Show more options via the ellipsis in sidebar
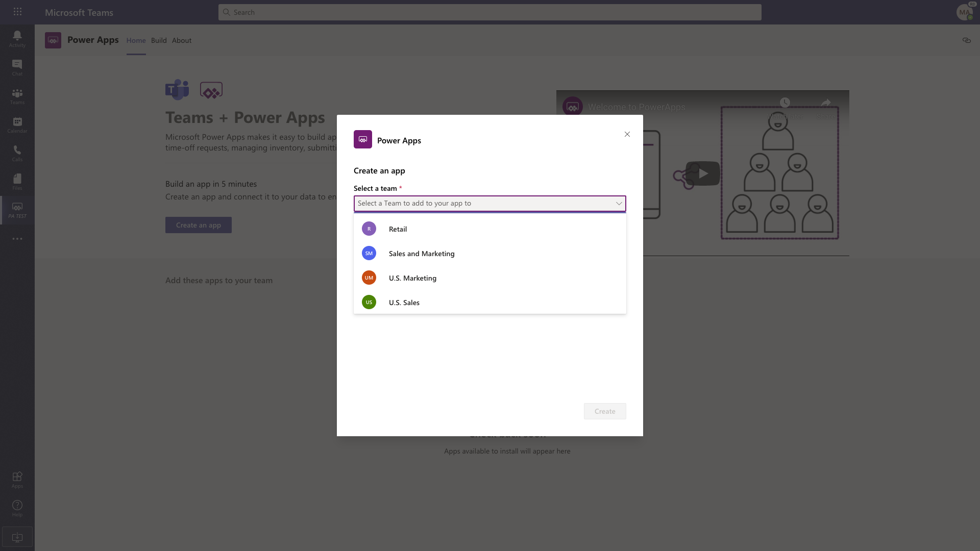The height and width of the screenshot is (551, 980). 17,239
